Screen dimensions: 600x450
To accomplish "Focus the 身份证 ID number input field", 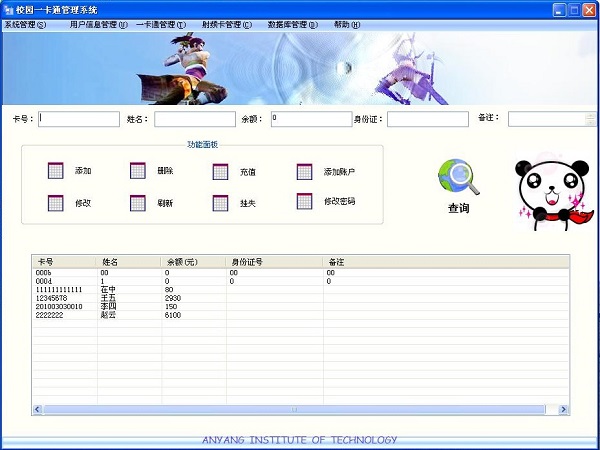I will [428, 119].
